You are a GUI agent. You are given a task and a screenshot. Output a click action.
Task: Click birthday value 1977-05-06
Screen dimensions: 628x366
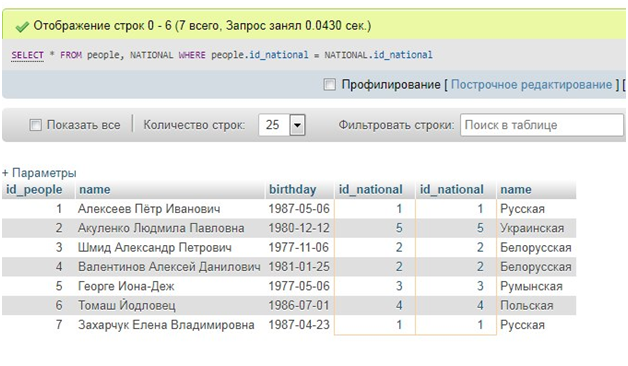(299, 286)
